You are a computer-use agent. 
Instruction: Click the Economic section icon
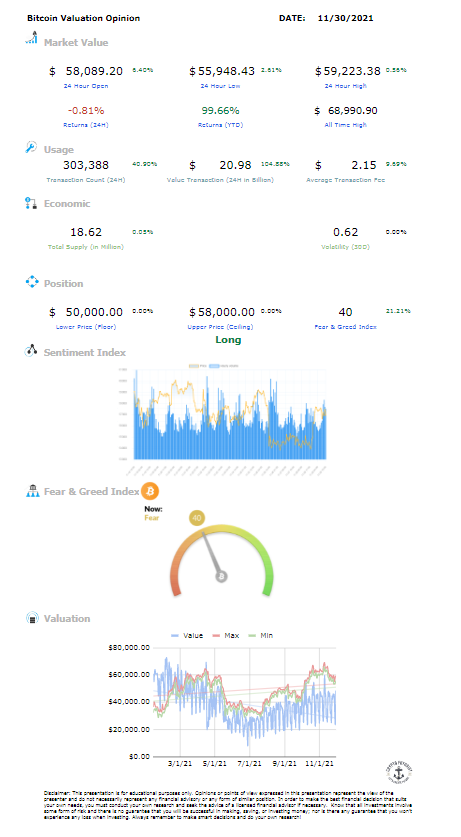(31, 203)
